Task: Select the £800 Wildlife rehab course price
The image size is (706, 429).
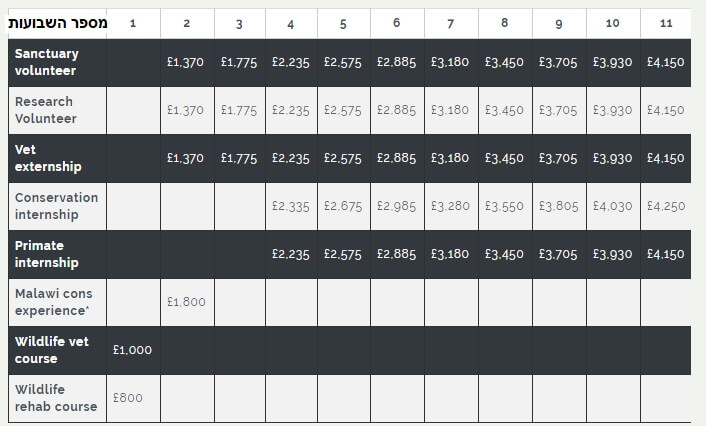Action: 128,398
